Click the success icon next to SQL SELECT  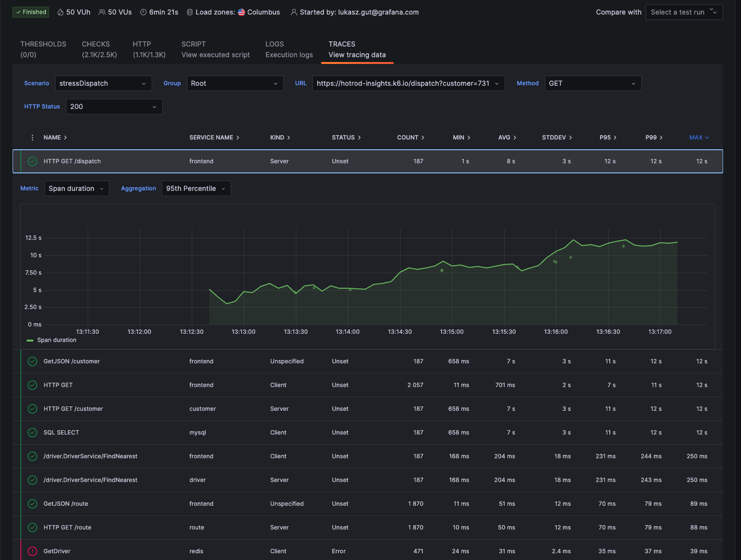click(32, 433)
